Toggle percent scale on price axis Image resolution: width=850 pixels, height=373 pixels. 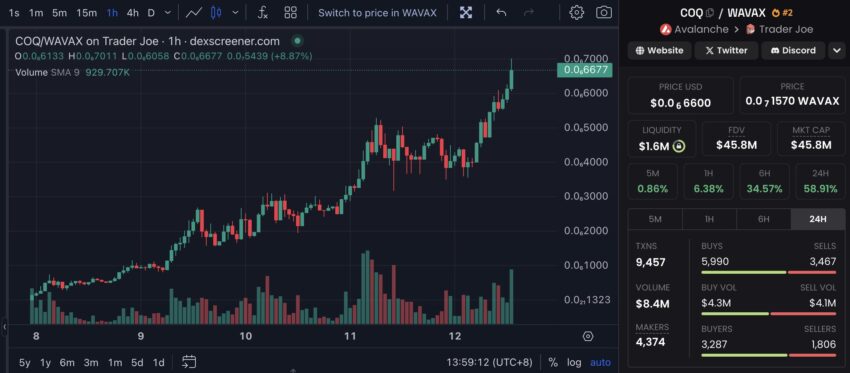click(553, 362)
